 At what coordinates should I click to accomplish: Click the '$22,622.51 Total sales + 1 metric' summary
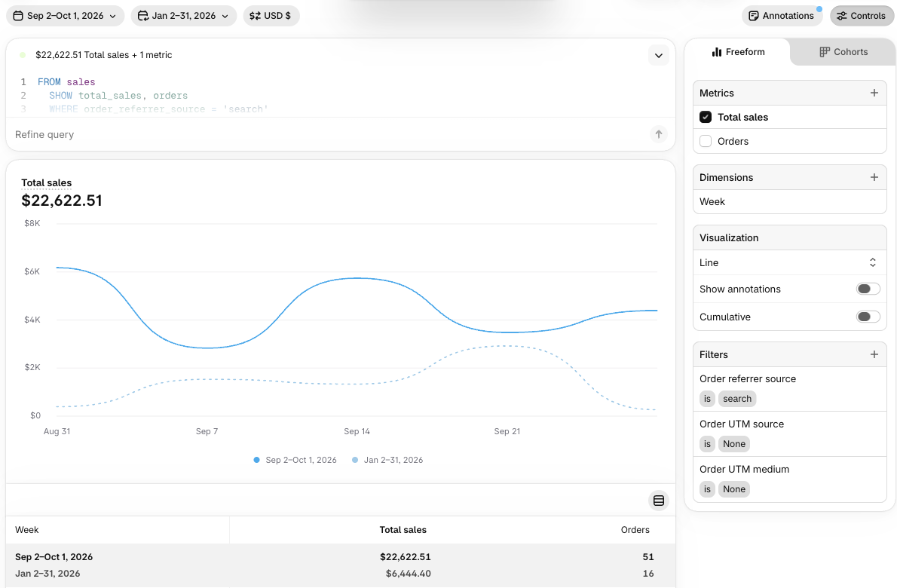click(103, 55)
